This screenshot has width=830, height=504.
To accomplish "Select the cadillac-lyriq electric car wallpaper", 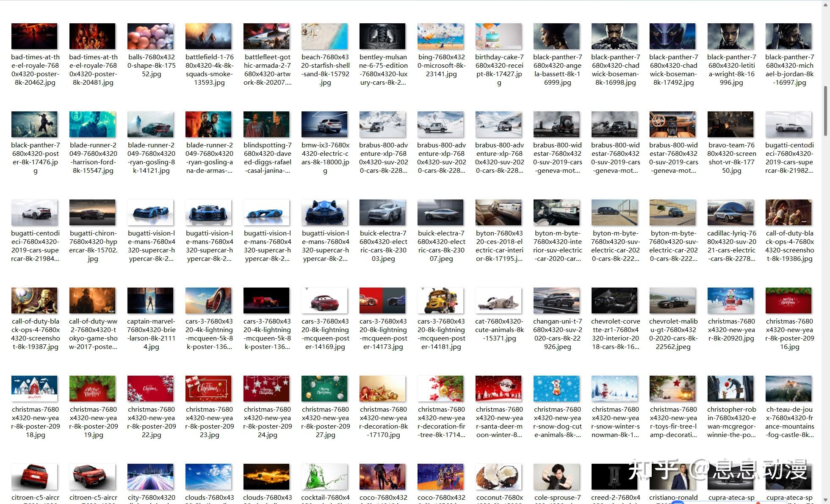I will (x=730, y=212).
